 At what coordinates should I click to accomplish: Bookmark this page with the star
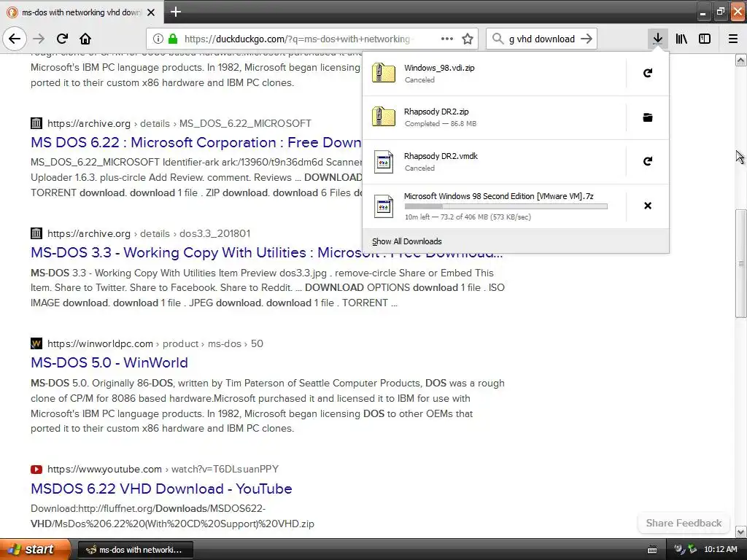[468, 39]
